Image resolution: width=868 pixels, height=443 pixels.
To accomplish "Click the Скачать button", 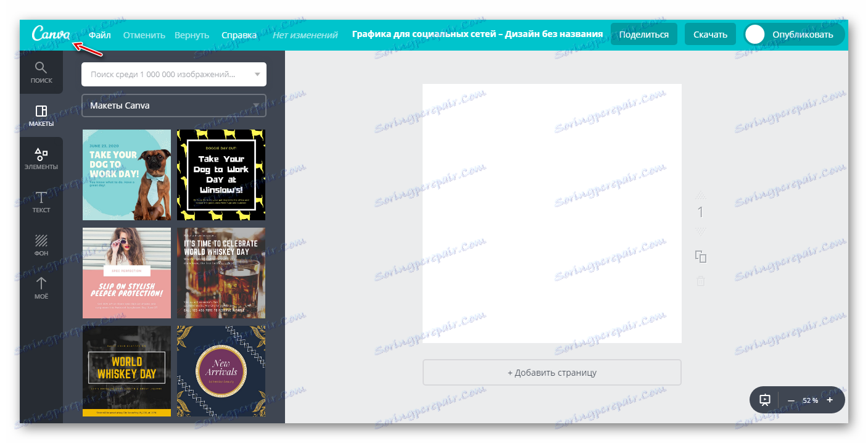I will (x=710, y=34).
